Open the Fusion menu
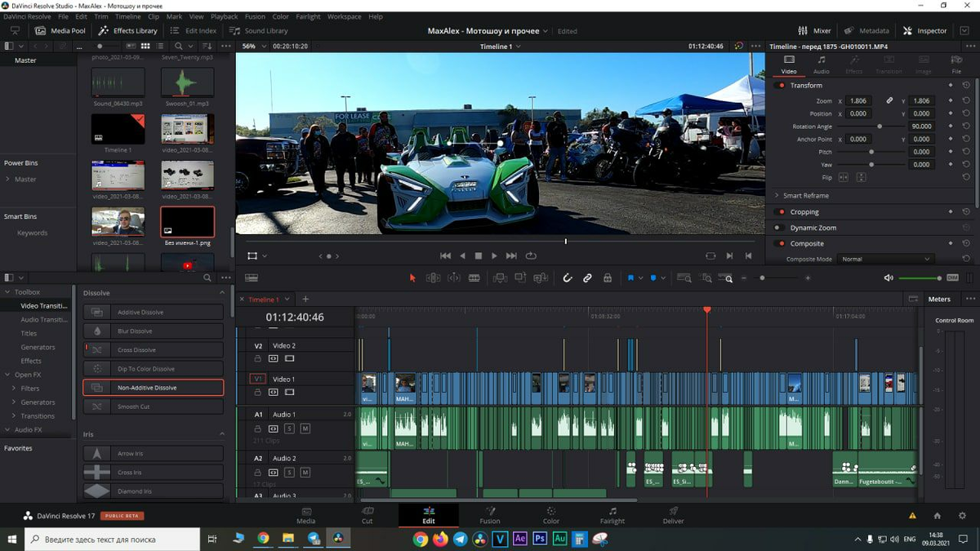This screenshot has width=980, height=551. click(x=254, y=16)
